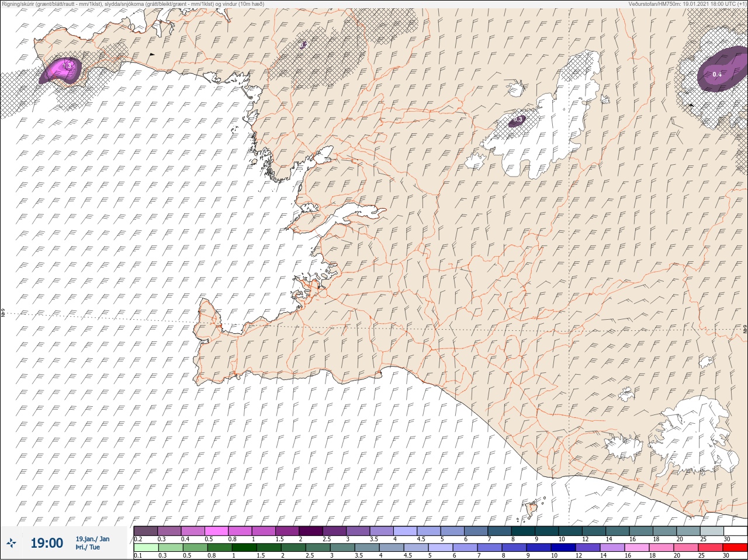Pick bottom-row periwinkle swatch labeled 5
748x560 pixels.
tap(441, 548)
